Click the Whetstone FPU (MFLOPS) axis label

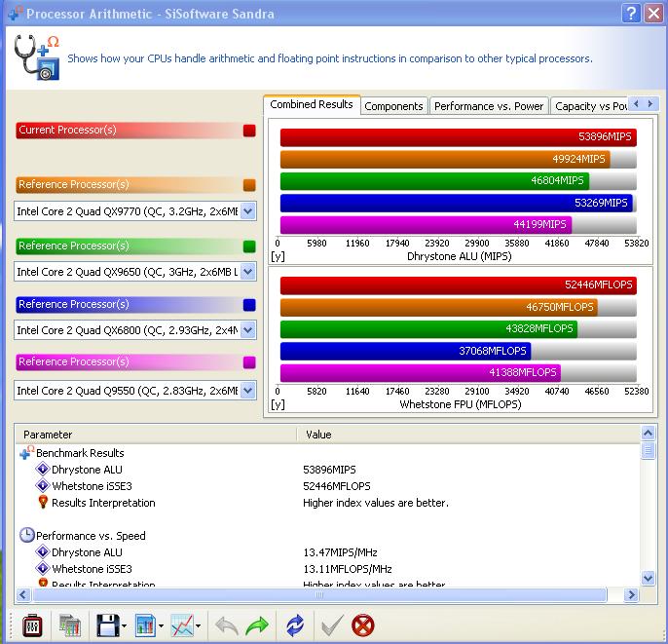coord(460,404)
